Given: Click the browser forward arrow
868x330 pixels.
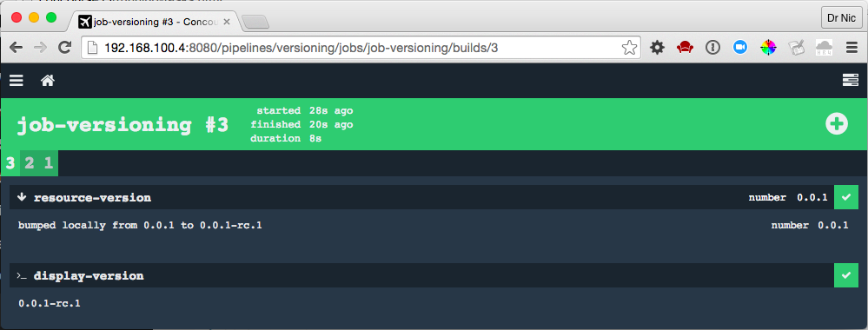Looking at the screenshot, I should click(x=41, y=48).
